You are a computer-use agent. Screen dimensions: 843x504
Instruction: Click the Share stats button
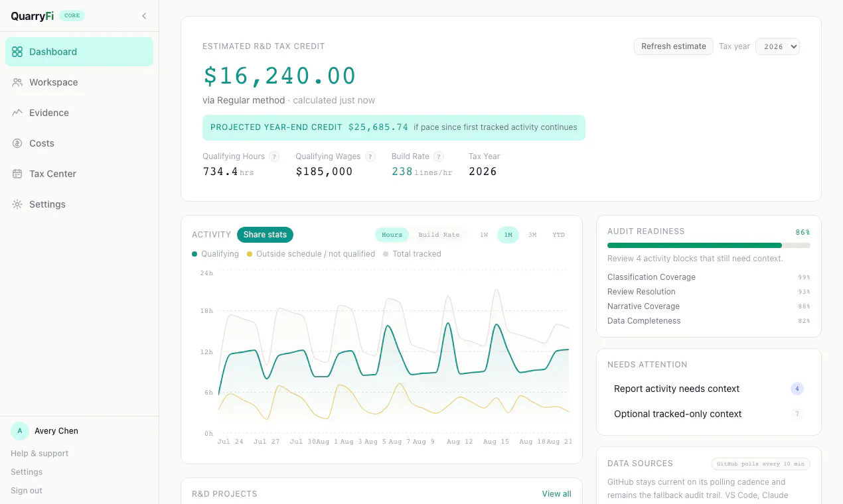(x=265, y=235)
